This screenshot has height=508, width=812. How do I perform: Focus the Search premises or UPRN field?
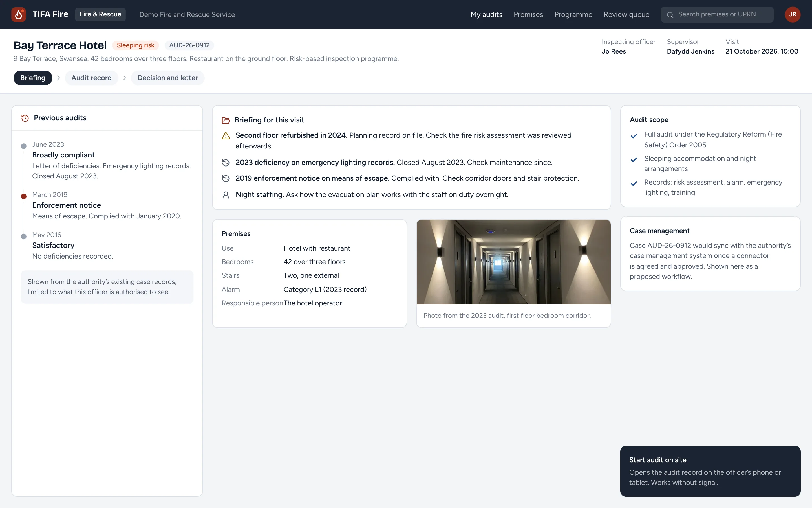click(717, 14)
